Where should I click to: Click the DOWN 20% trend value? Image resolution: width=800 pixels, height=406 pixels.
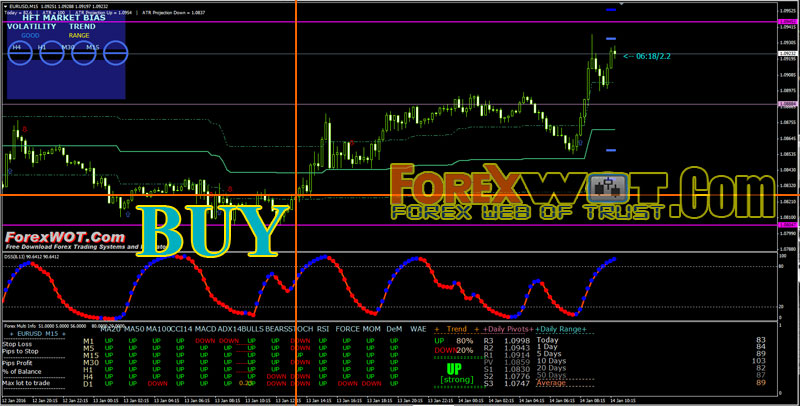pyautogui.click(x=454, y=350)
